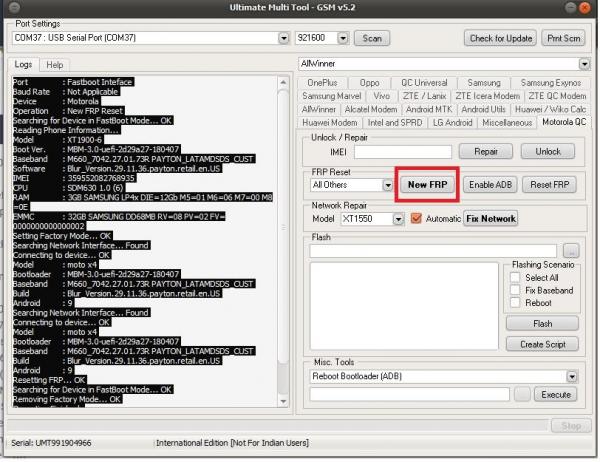This screenshot has width=600, height=462.
Task: Open the AllWinner tab
Action: coord(318,109)
